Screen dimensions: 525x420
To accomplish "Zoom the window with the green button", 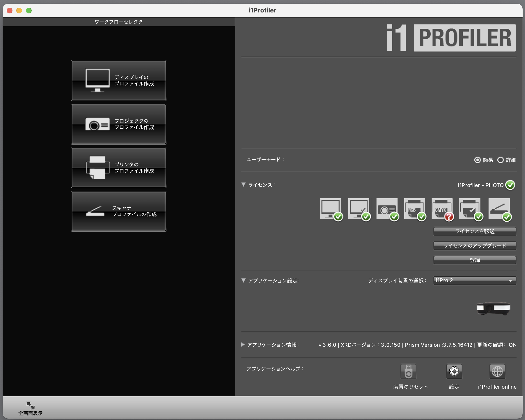I will coord(29,11).
